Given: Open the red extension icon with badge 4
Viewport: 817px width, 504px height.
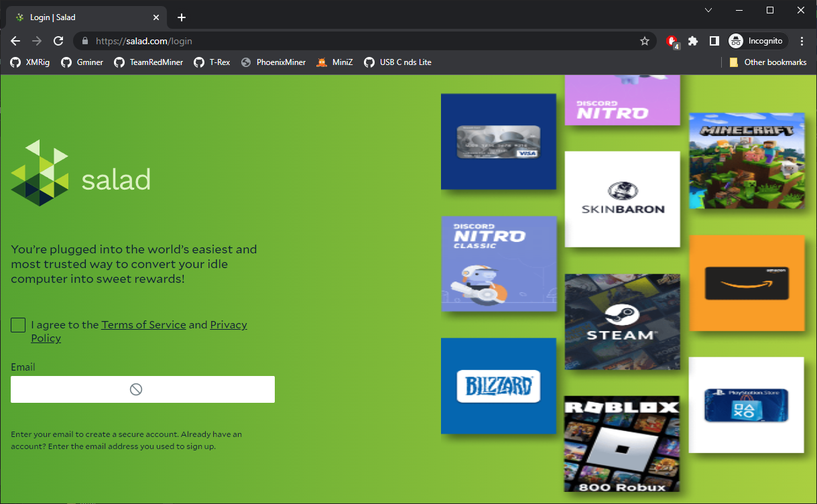Looking at the screenshot, I should click(672, 42).
